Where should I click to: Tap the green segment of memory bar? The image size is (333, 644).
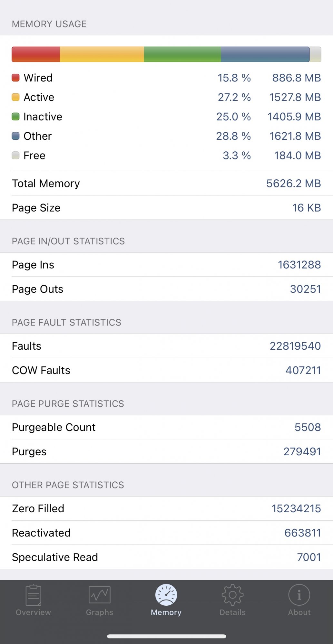(182, 54)
